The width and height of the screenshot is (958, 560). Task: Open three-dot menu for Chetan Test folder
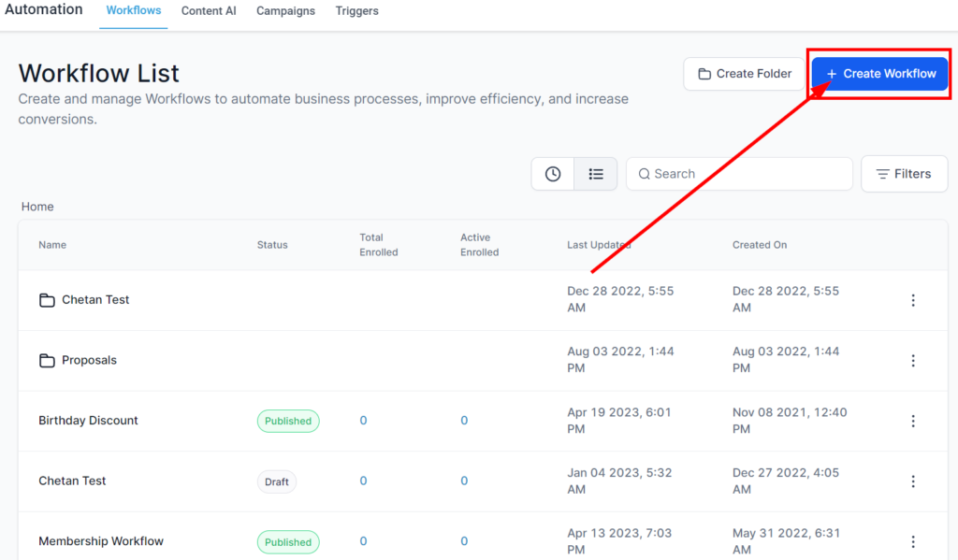coord(913,300)
